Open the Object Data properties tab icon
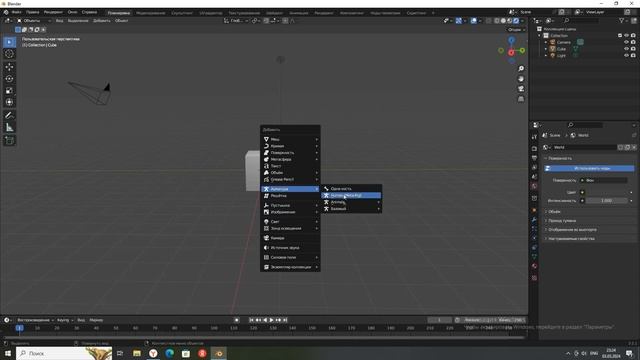 (534, 257)
